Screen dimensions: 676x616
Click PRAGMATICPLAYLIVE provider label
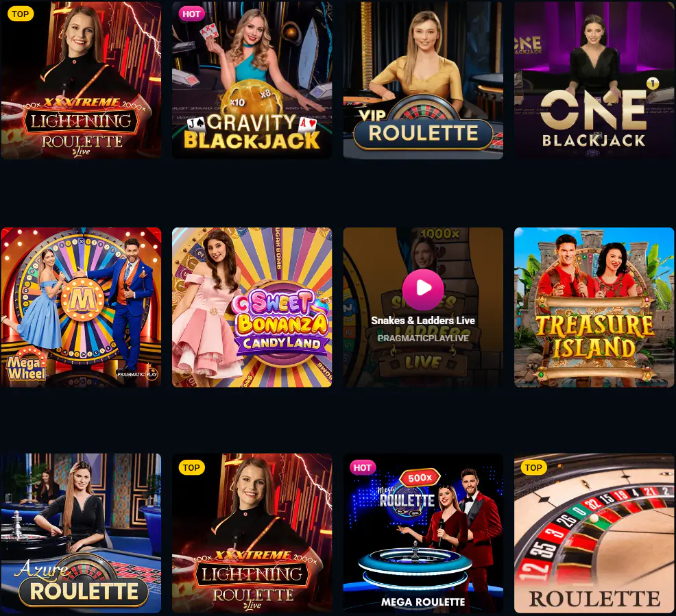[x=423, y=338]
